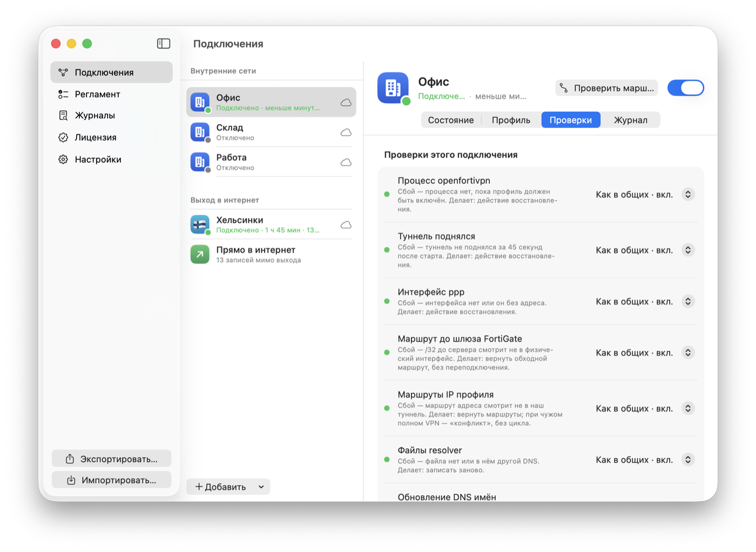This screenshot has width=756, height=552.
Task: Click the Подключено status text under Офис header
Action: (x=441, y=96)
